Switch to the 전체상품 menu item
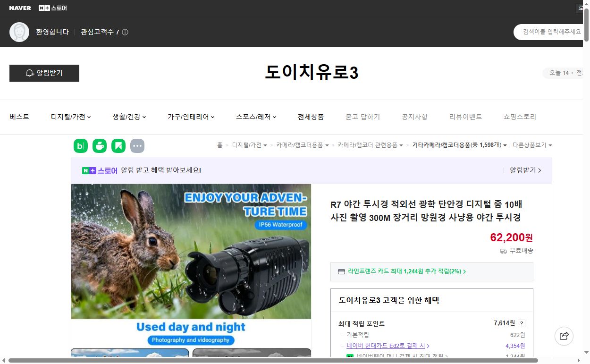The image size is (590, 364). [x=311, y=117]
